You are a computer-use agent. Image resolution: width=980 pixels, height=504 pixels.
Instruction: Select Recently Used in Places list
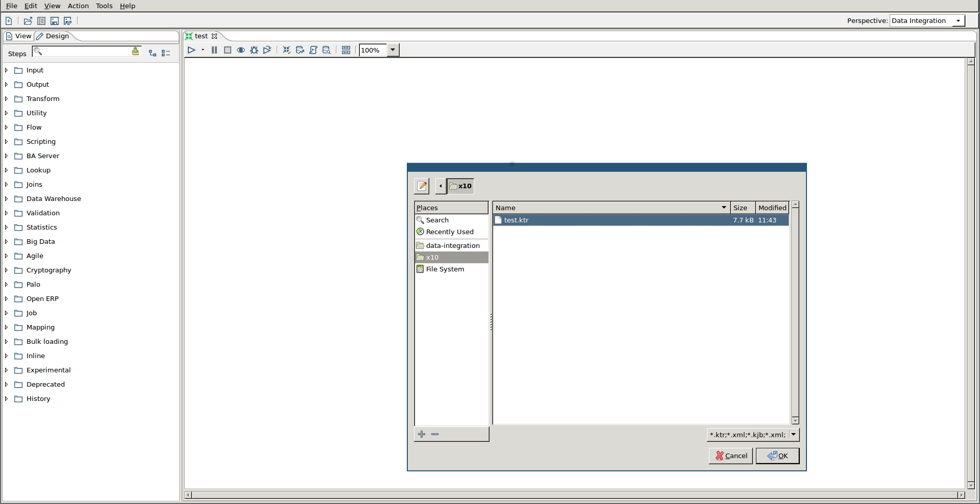click(452, 232)
